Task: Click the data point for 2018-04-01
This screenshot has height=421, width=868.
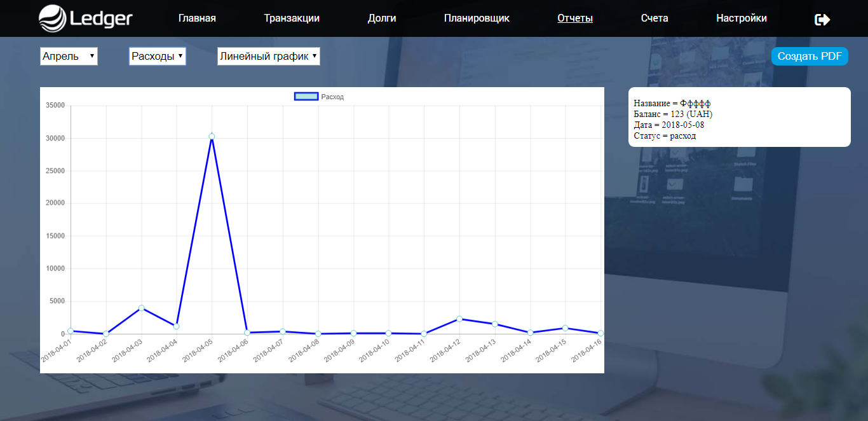Action: tap(71, 331)
